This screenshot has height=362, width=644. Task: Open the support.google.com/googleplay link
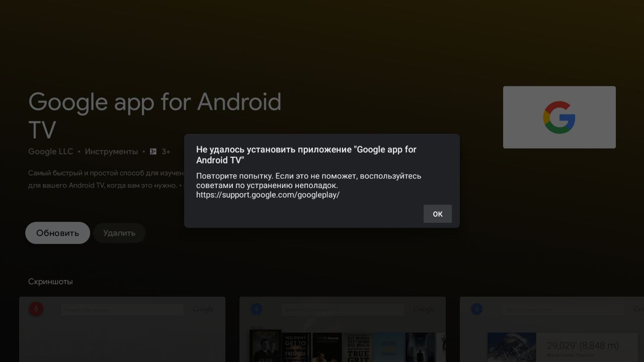[x=268, y=195]
